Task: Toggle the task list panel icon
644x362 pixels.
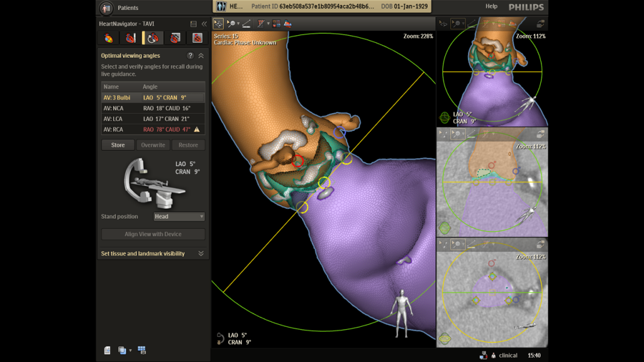Action: (x=194, y=24)
